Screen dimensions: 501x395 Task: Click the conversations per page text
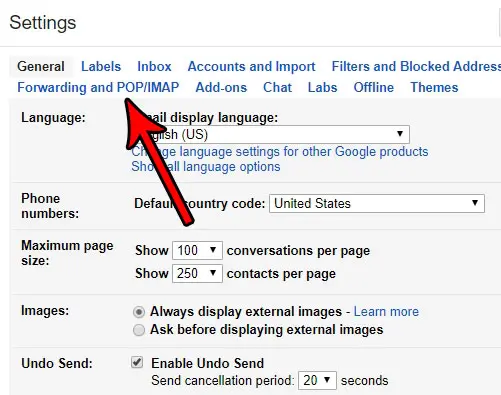(298, 251)
